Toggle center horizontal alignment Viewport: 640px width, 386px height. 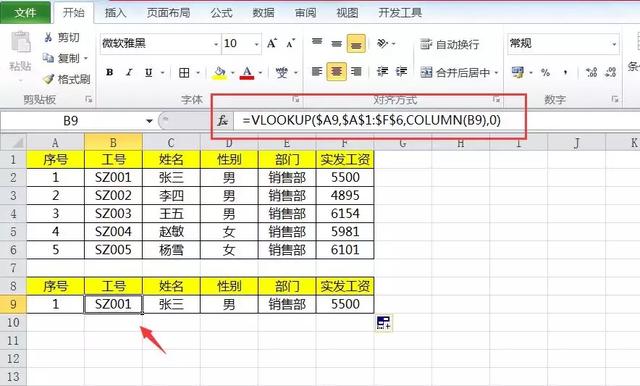pyautogui.click(x=336, y=72)
